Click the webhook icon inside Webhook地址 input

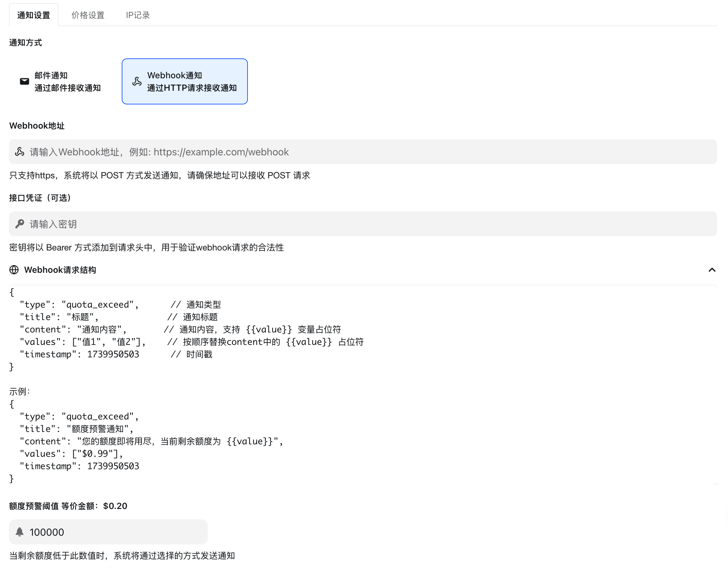coord(20,152)
